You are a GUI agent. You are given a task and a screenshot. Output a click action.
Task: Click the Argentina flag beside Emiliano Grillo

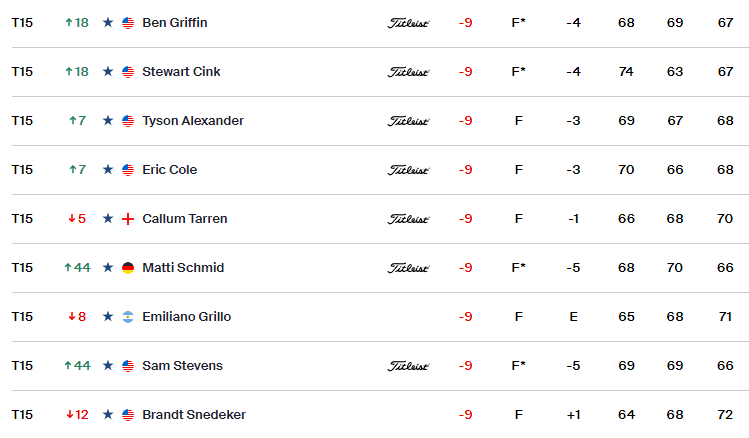[128, 317]
